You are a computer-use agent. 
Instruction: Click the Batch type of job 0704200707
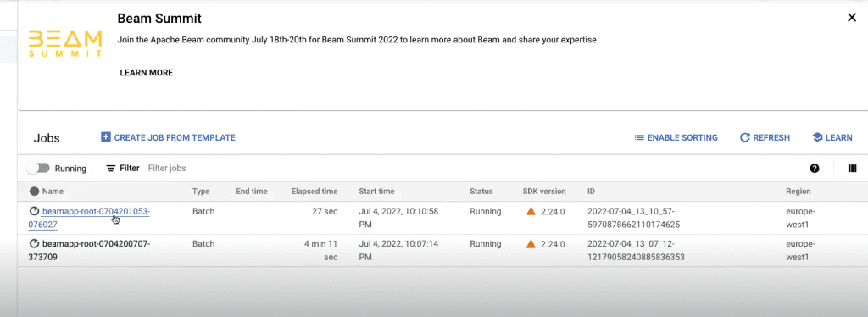[203, 244]
